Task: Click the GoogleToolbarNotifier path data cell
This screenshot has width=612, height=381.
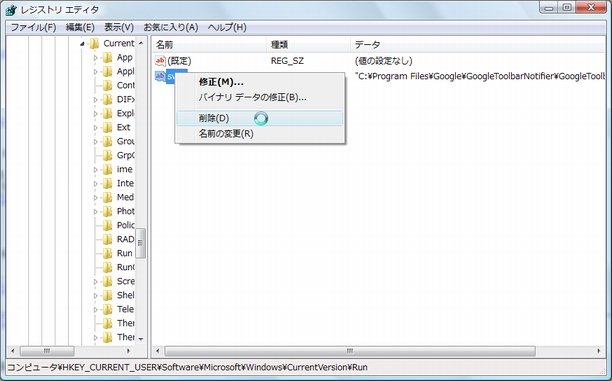Action: pyautogui.click(x=480, y=76)
